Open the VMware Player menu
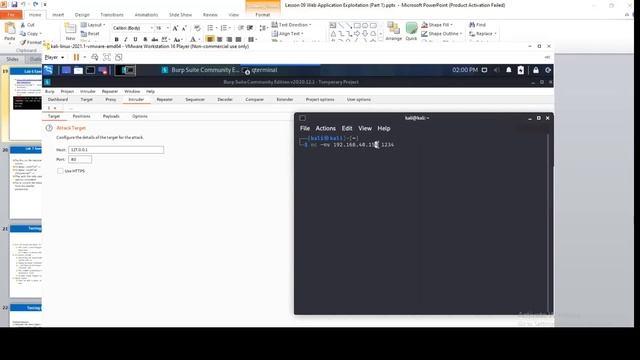 pos(54,58)
